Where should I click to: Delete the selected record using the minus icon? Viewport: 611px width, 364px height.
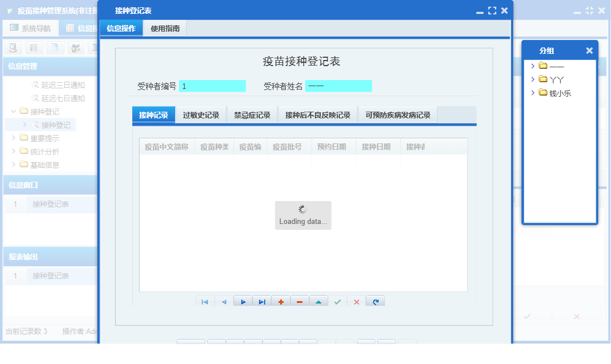(x=300, y=301)
